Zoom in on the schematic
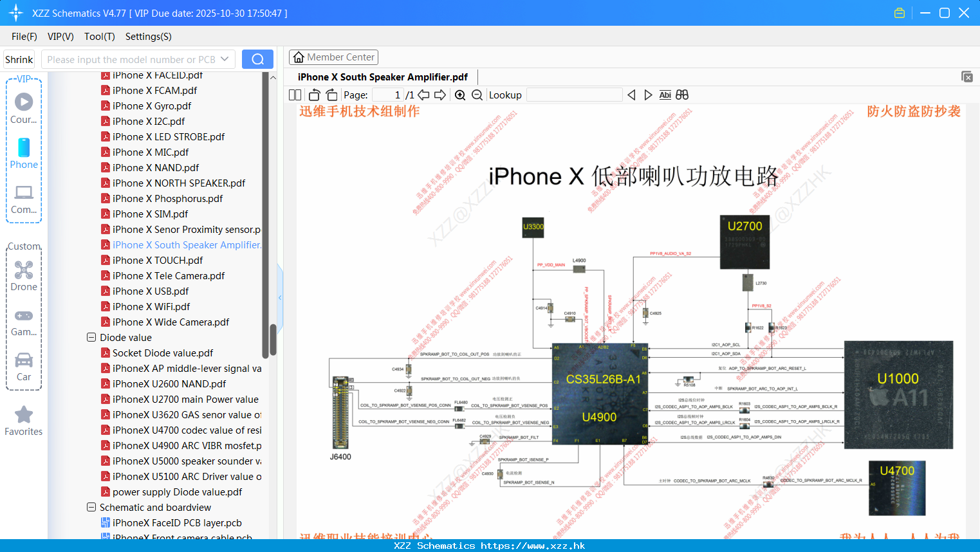The image size is (980, 552). [x=460, y=95]
